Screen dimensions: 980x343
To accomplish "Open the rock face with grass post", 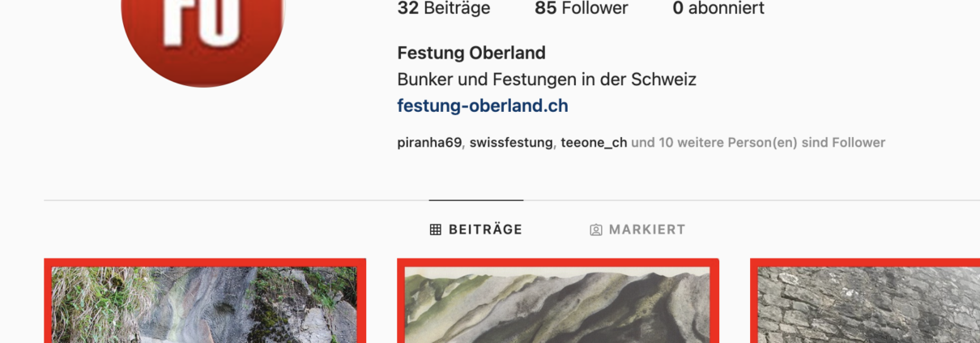I will (205, 301).
